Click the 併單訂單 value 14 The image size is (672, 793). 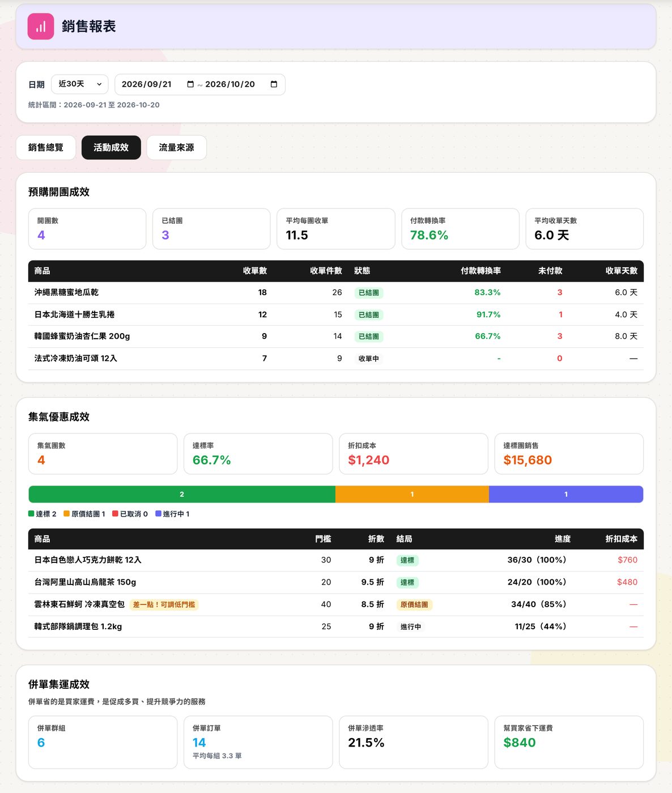(199, 743)
